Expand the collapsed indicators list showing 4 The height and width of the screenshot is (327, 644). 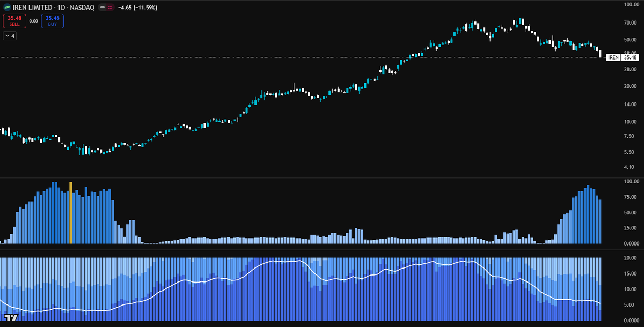pyautogui.click(x=10, y=36)
